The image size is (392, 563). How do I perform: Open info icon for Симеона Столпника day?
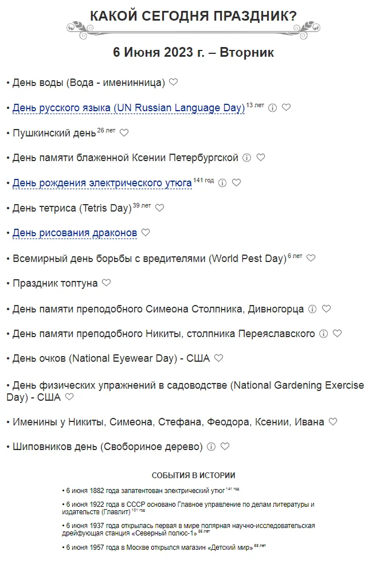coord(312,308)
